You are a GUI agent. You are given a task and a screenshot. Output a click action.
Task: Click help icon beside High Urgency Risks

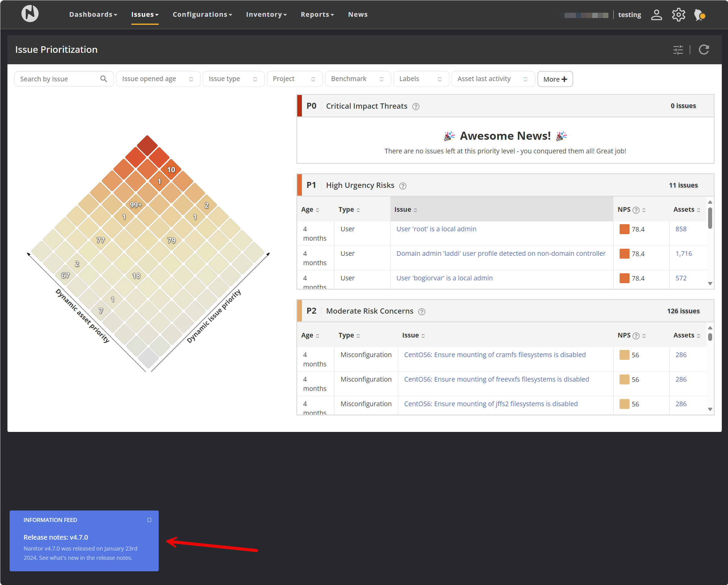pos(403,186)
